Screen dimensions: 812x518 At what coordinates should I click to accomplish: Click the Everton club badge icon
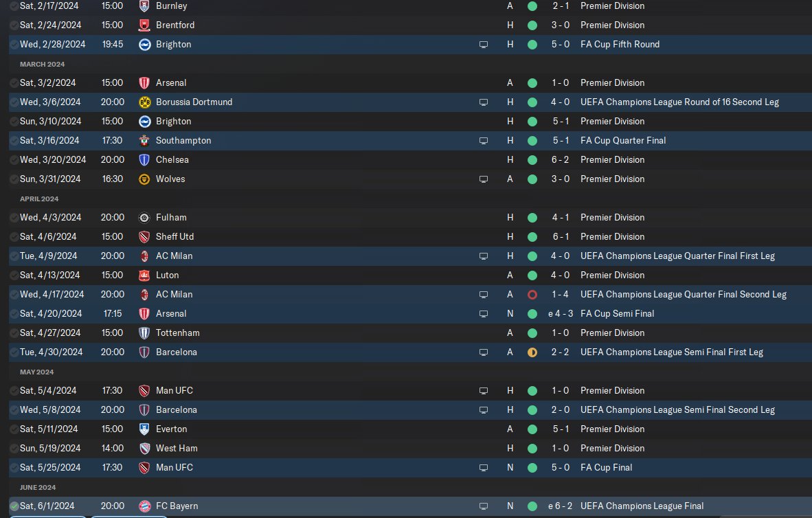(x=144, y=429)
